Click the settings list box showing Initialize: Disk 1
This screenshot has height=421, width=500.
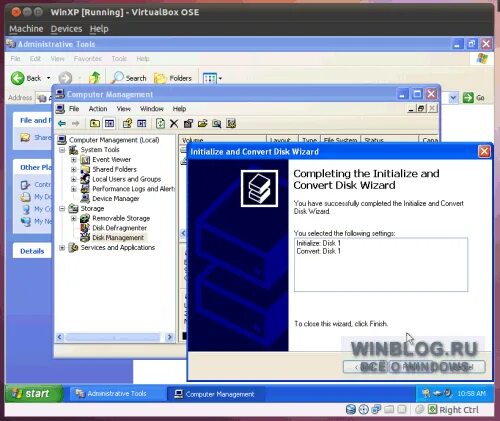[x=381, y=265]
